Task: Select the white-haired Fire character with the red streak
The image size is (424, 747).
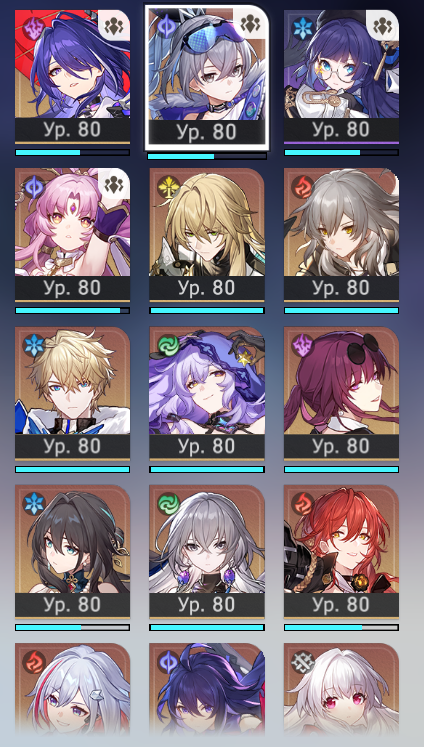Action: pos(72,688)
